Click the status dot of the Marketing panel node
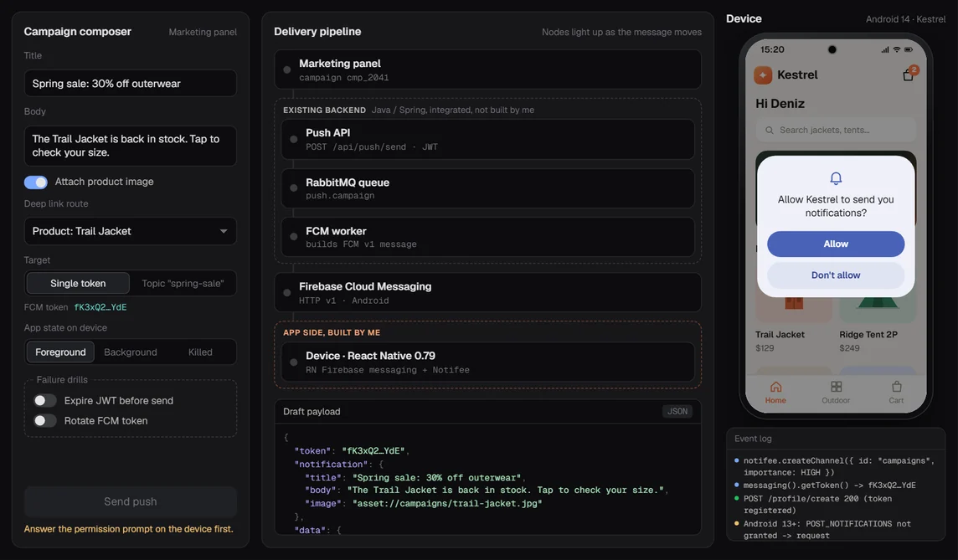The height and width of the screenshot is (560, 958). point(287,69)
